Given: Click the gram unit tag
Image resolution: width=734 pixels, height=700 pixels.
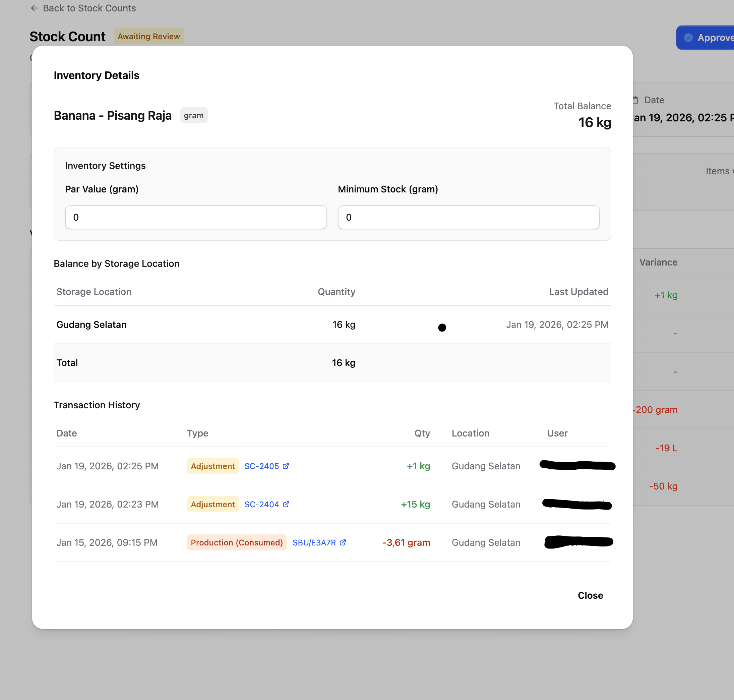Looking at the screenshot, I should [x=194, y=116].
